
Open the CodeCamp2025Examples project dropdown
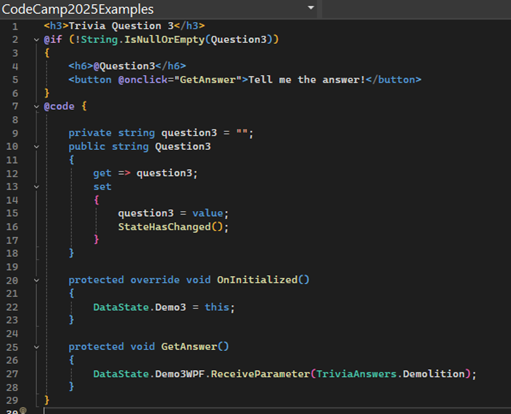coord(158,9)
